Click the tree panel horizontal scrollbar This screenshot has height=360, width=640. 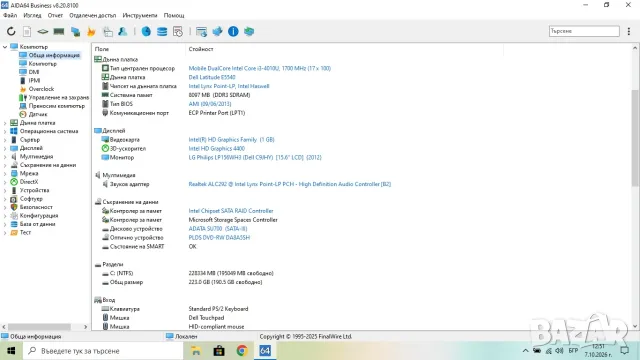[x=39, y=327]
